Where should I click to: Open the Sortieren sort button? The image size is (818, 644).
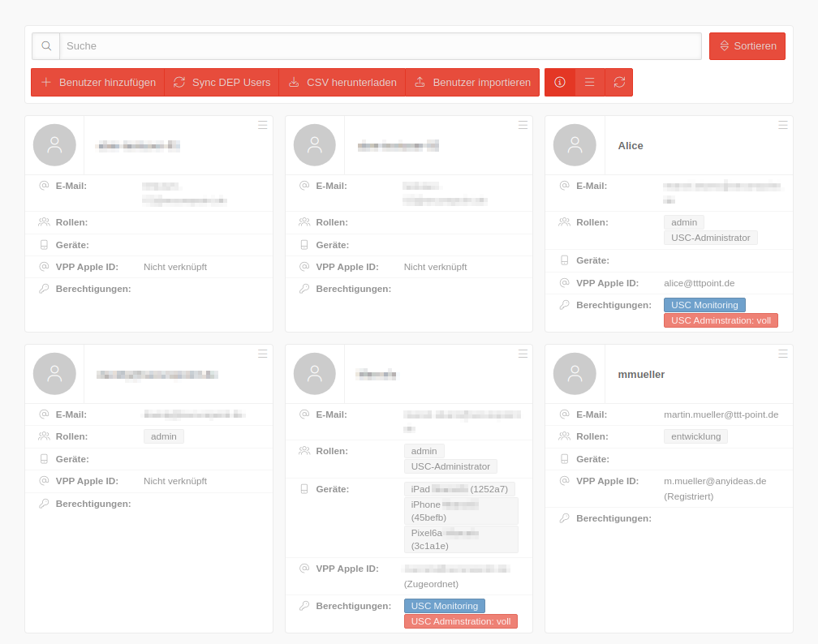click(x=747, y=46)
